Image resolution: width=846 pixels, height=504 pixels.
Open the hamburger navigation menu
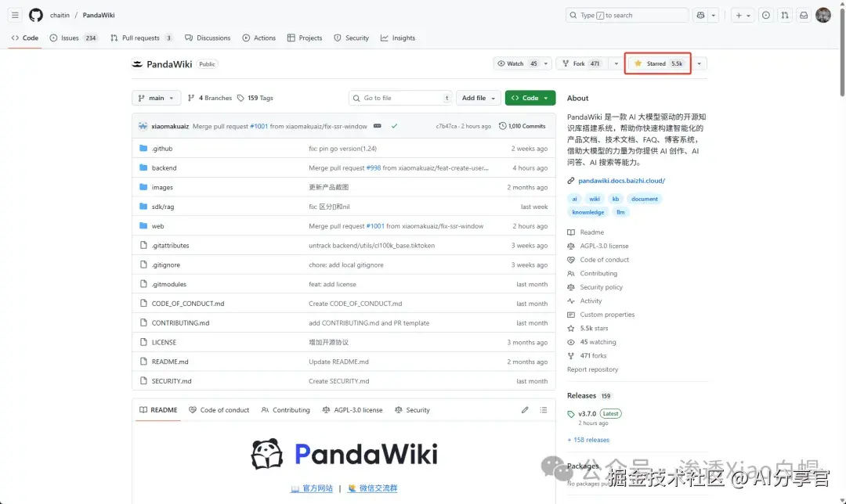[15, 15]
